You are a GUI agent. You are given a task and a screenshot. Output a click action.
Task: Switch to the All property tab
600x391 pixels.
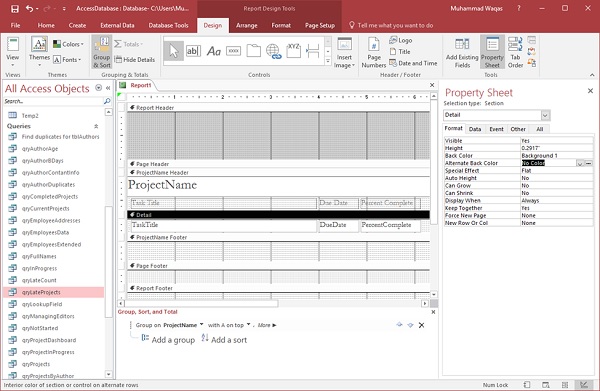pyautogui.click(x=540, y=129)
